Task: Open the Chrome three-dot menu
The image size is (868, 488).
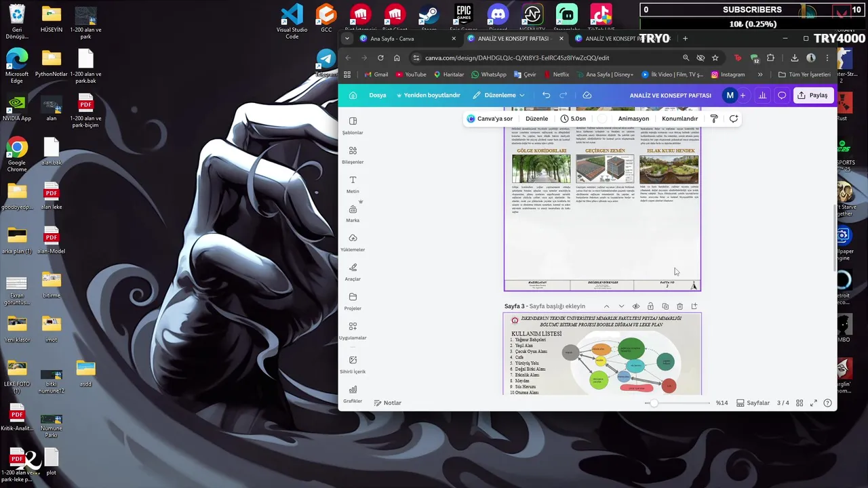Action: (827, 58)
